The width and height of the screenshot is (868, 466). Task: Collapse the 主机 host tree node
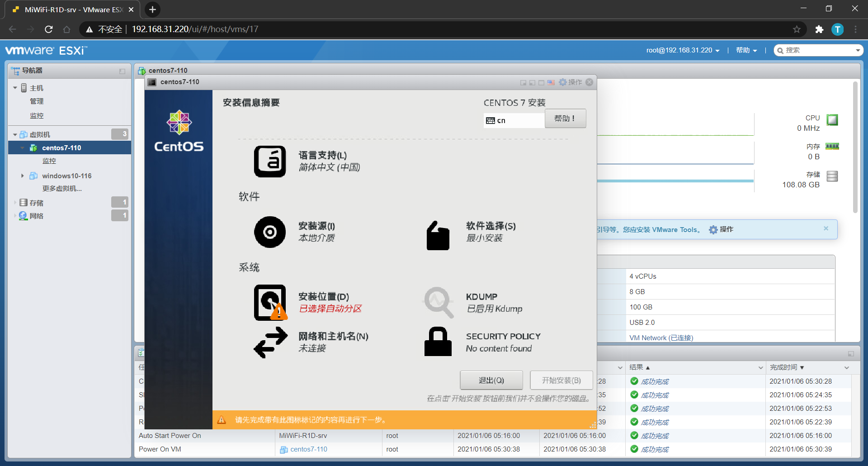[x=15, y=88]
